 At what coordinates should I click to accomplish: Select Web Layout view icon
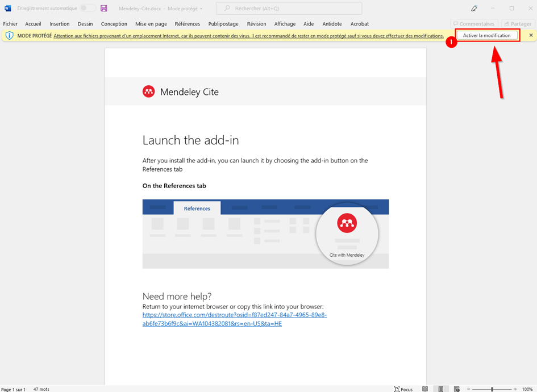coord(456,389)
